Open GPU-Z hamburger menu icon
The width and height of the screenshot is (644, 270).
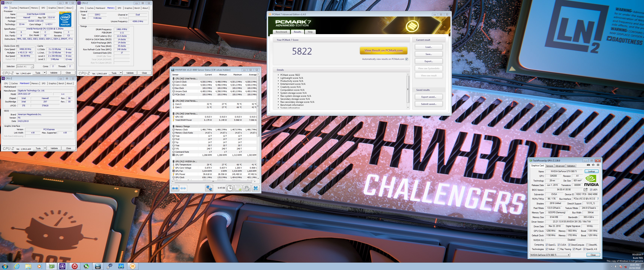point(598,165)
